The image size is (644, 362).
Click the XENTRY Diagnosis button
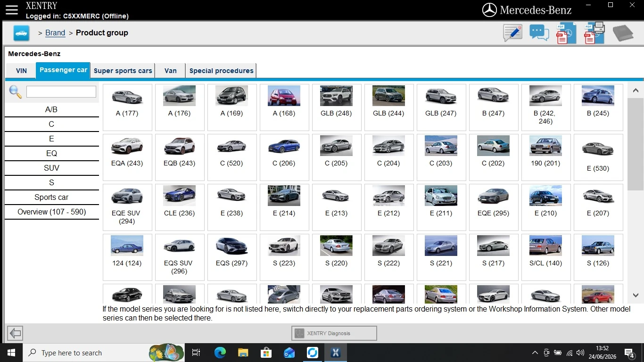(334, 333)
